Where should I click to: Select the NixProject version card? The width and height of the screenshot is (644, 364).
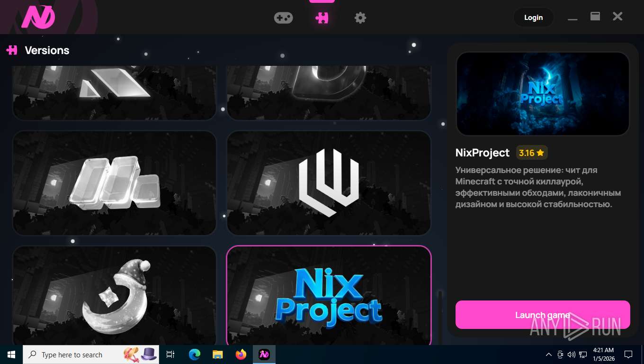coord(329,296)
